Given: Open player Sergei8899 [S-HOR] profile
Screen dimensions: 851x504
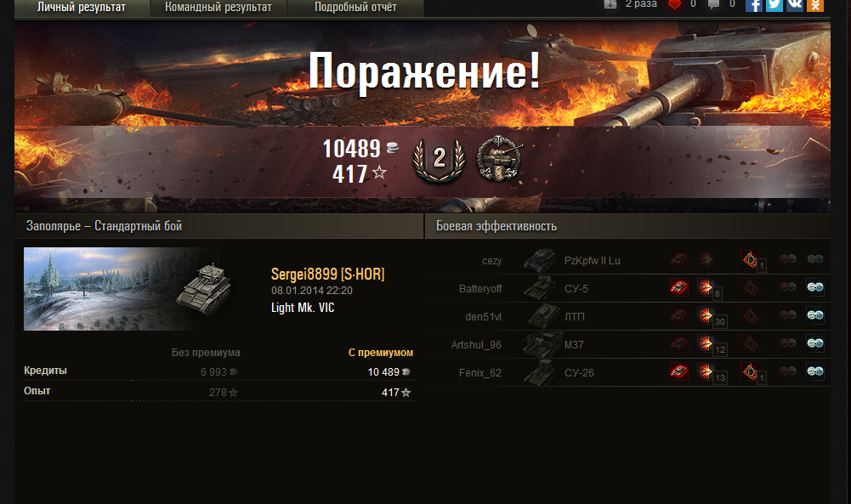Looking at the screenshot, I should click(327, 274).
